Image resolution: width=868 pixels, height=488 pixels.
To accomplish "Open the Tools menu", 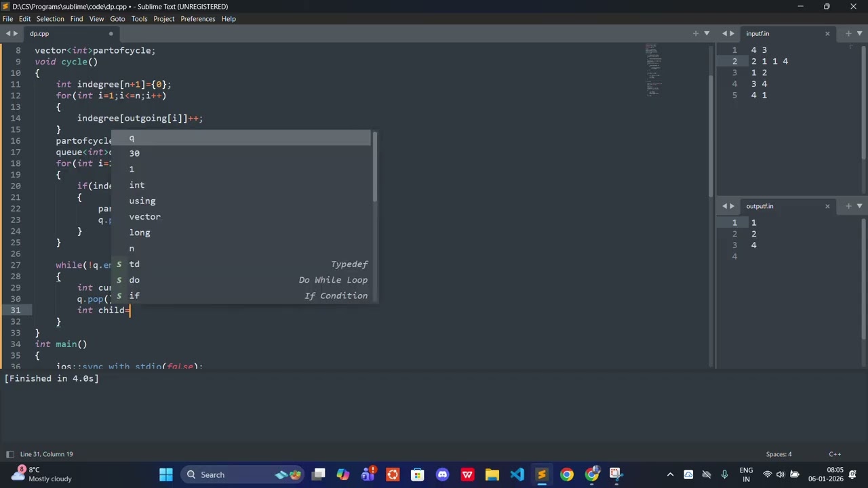I will click(x=139, y=19).
